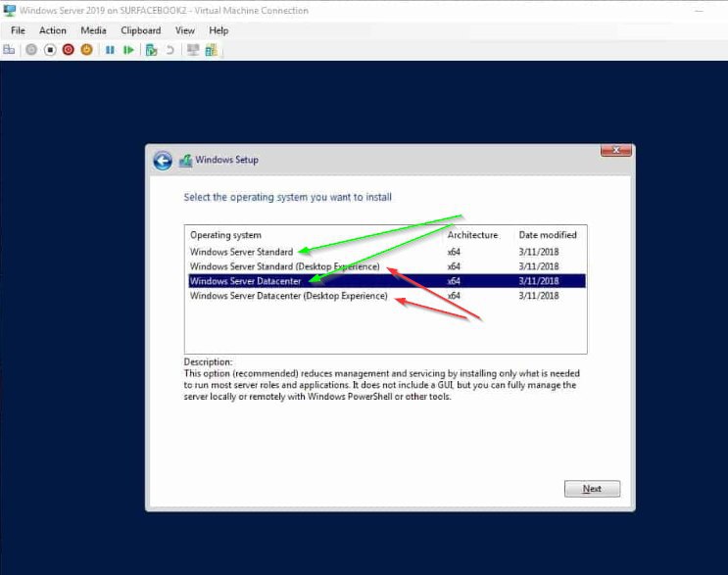
Task: Click the grey Start VM icon
Action: pyautogui.click(x=31, y=50)
